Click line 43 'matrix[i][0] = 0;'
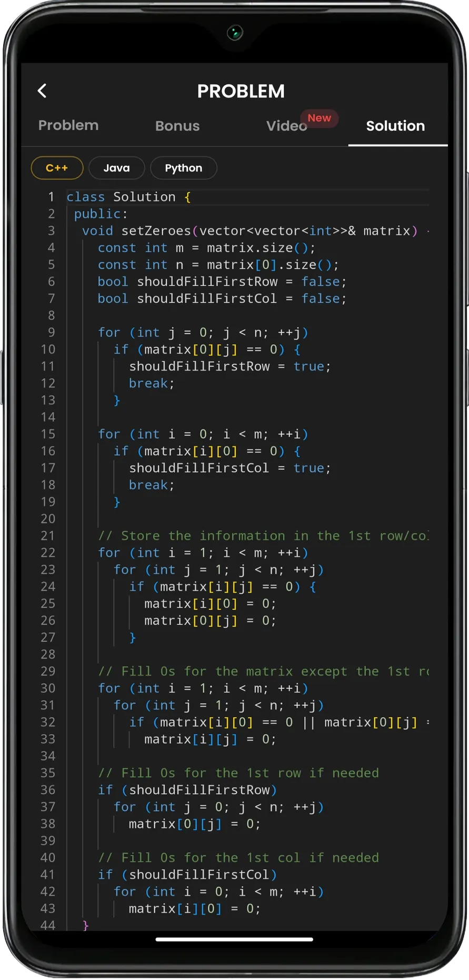469x980 pixels. tap(194, 908)
